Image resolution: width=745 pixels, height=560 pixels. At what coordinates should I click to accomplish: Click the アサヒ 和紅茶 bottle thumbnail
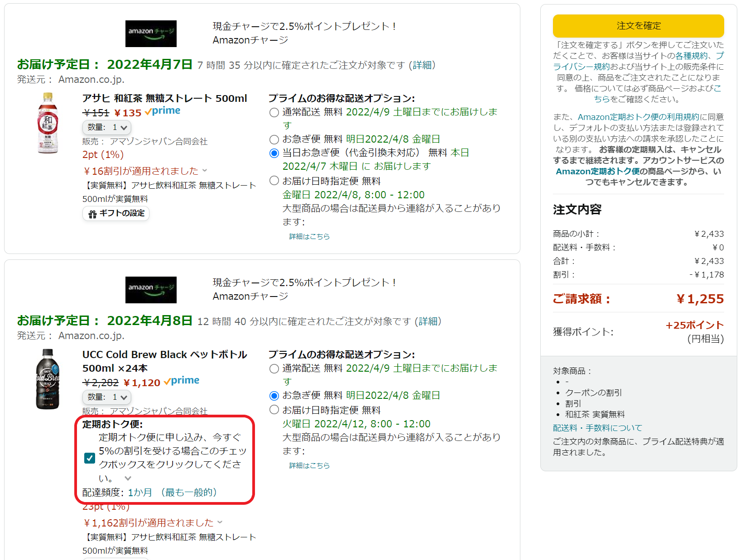(48, 123)
